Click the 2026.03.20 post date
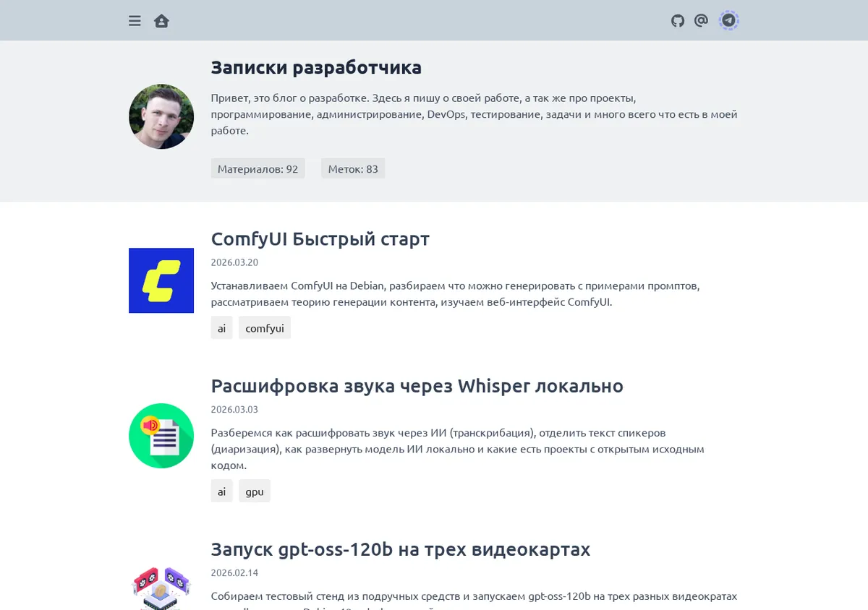This screenshot has width=868, height=610. click(x=234, y=262)
